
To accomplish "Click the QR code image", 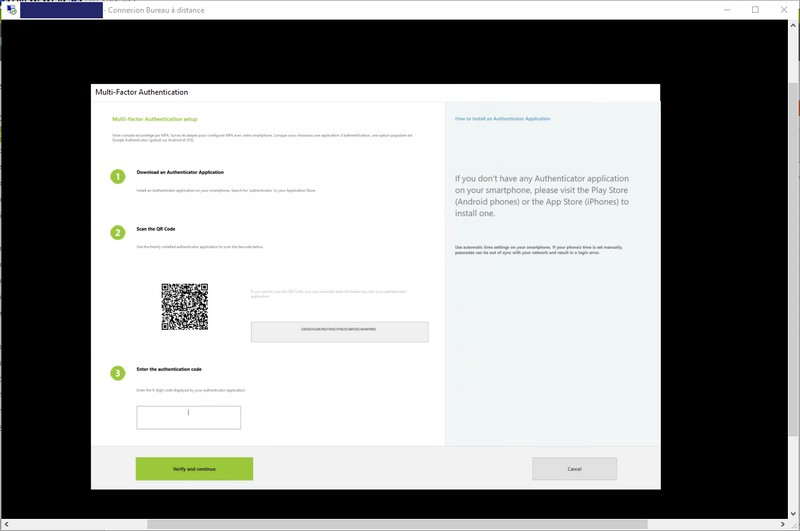I will (x=185, y=307).
